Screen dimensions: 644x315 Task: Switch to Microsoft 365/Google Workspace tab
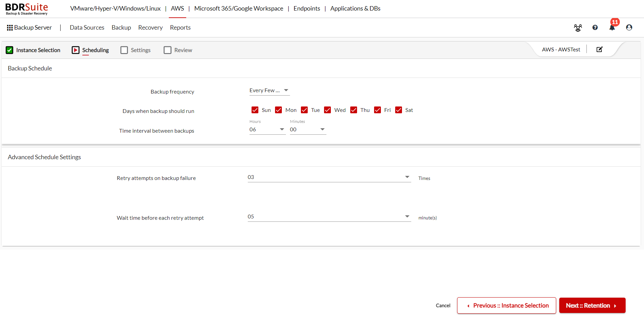pyautogui.click(x=239, y=9)
